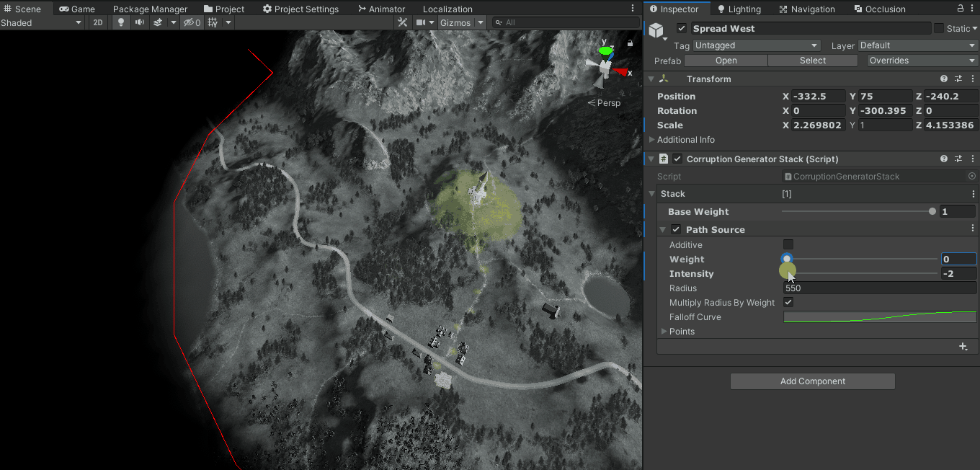The image size is (980, 470).
Task: Switch to the Package Manager tab
Action: click(x=150, y=9)
